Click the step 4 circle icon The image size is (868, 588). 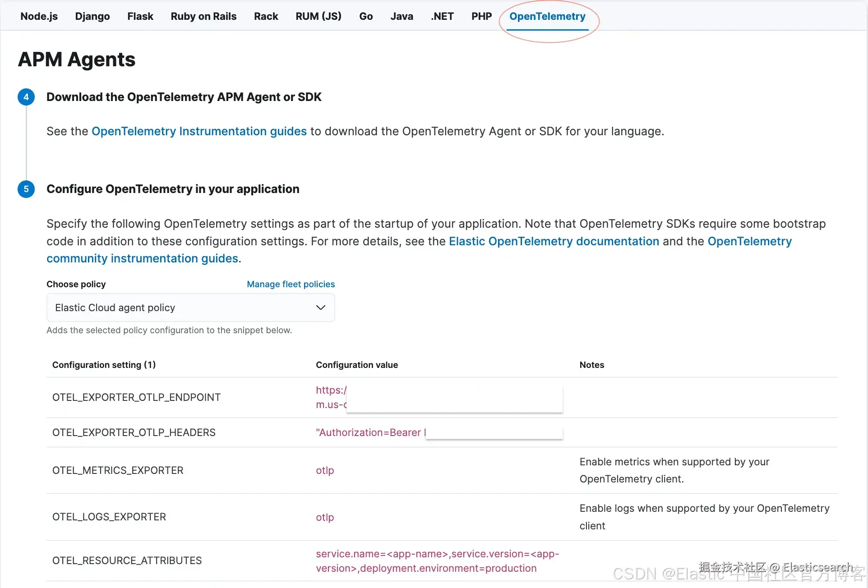point(26,97)
